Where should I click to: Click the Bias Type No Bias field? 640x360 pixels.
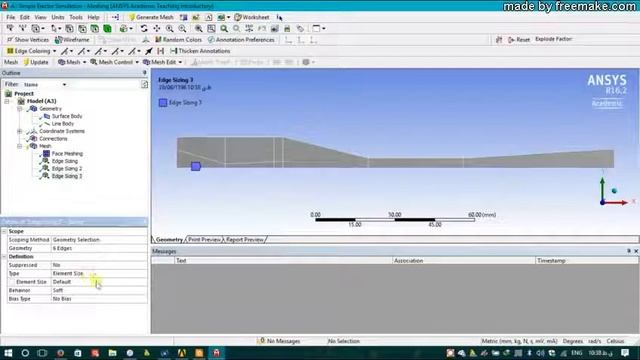point(99,299)
